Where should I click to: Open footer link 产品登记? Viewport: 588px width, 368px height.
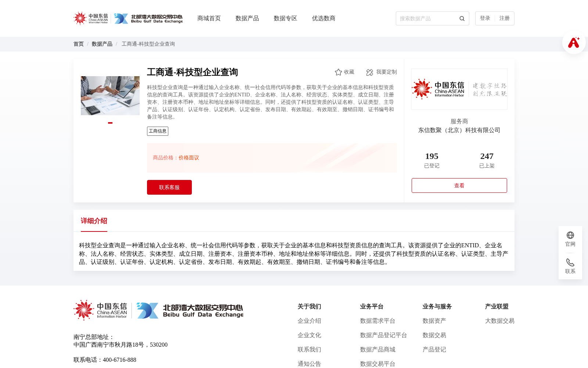pyautogui.click(x=434, y=350)
